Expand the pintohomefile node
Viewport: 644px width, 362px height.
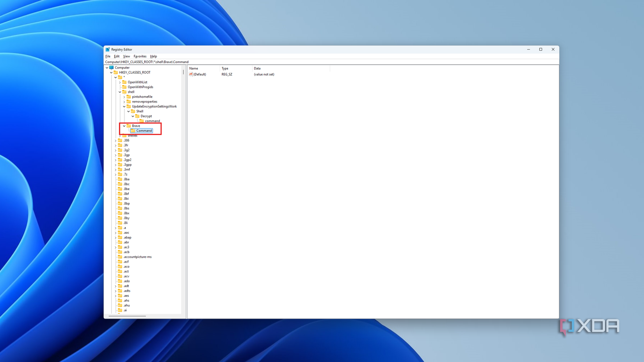pos(124,97)
